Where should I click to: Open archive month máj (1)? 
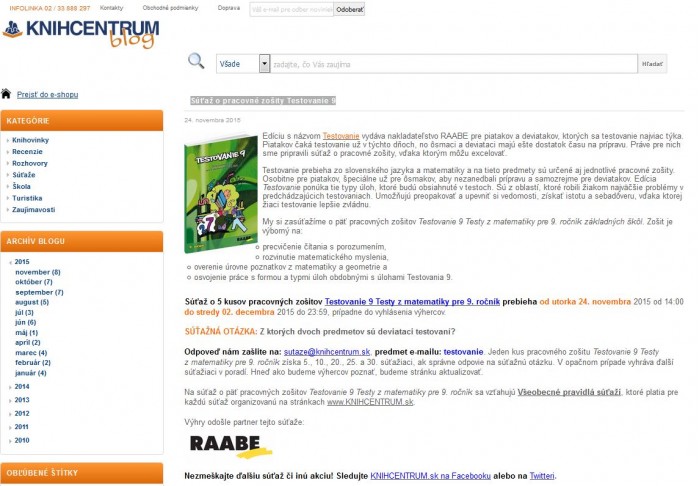[27, 333]
